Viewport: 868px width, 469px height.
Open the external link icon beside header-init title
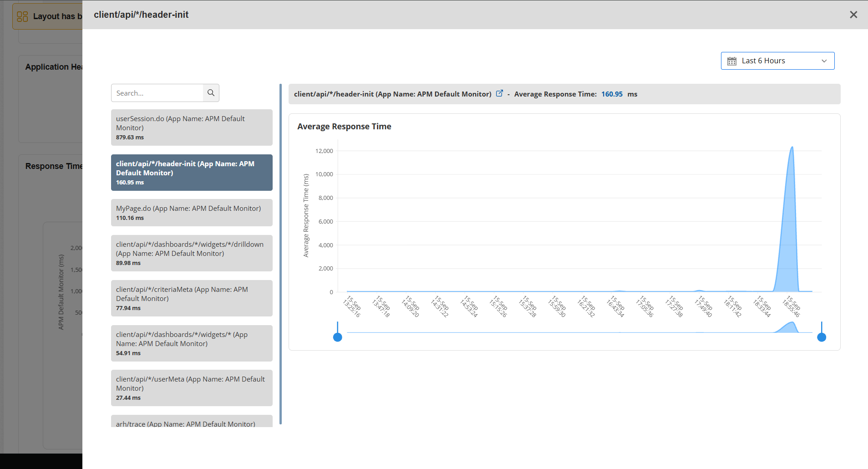point(499,93)
